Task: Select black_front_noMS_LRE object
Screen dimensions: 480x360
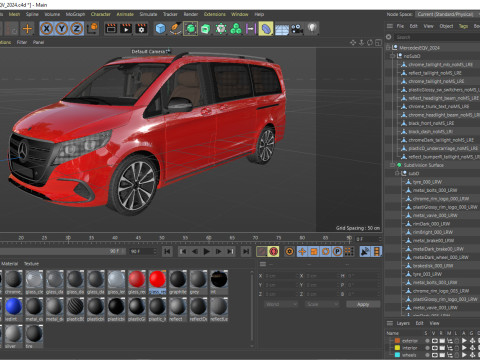Action: (x=431, y=123)
